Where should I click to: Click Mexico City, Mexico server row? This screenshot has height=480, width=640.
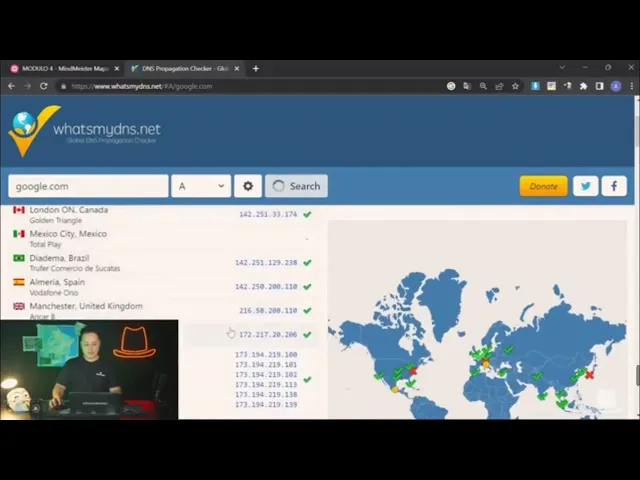click(163, 239)
